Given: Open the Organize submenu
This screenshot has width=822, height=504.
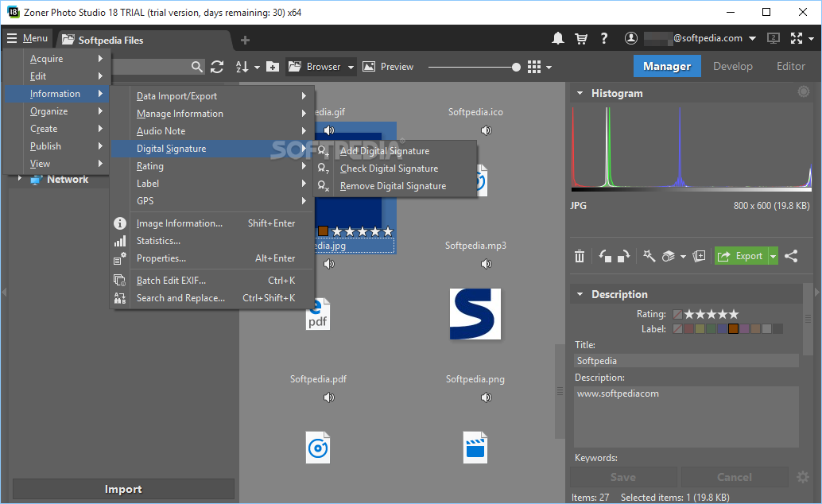Looking at the screenshot, I should (57, 111).
